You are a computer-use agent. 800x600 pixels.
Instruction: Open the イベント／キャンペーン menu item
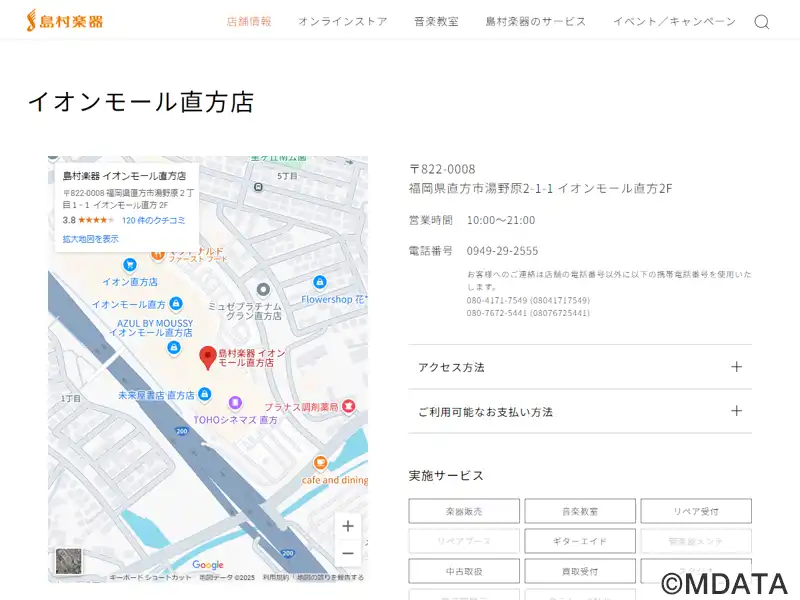(x=674, y=21)
